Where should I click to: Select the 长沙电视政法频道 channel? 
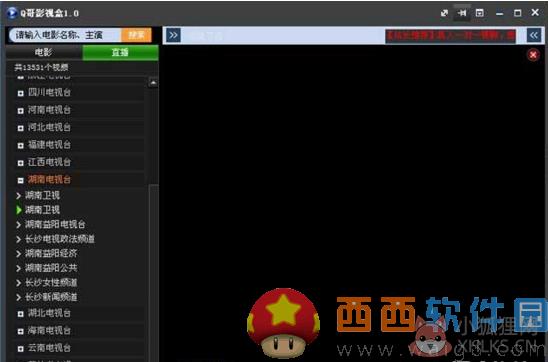pos(60,239)
